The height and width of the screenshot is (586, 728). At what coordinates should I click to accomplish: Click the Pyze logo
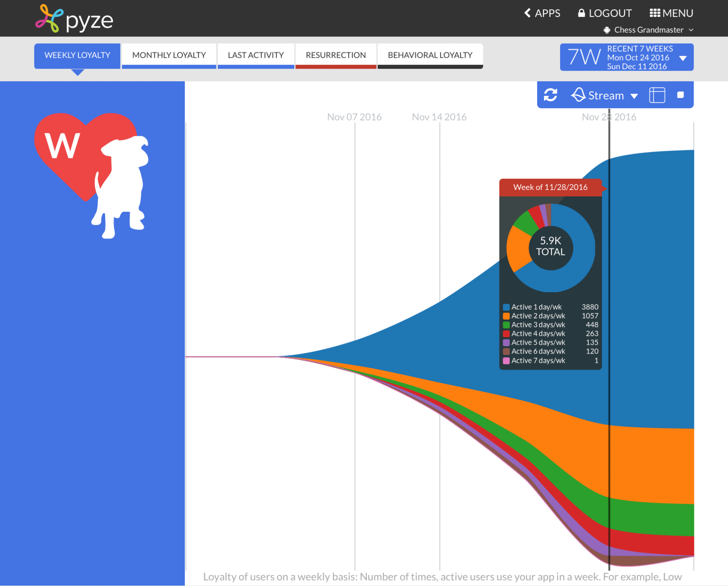pos(74,19)
